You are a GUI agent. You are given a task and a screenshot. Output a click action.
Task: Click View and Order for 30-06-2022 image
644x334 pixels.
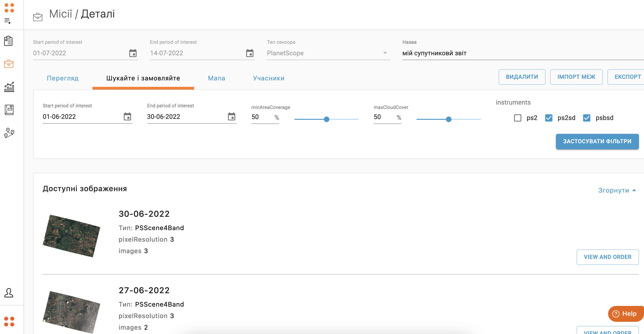[607, 257]
